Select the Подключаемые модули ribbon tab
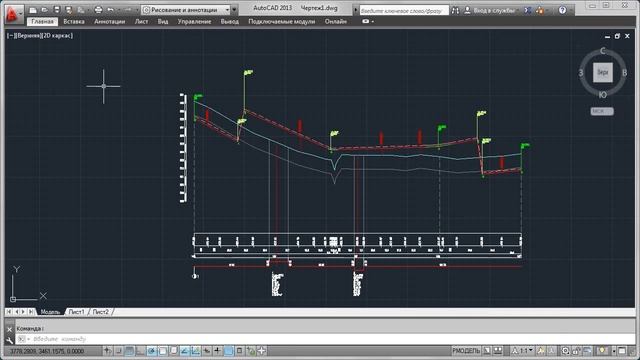This screenshot has height=360, width=640. pyautogui.click(x=282, y=22)
